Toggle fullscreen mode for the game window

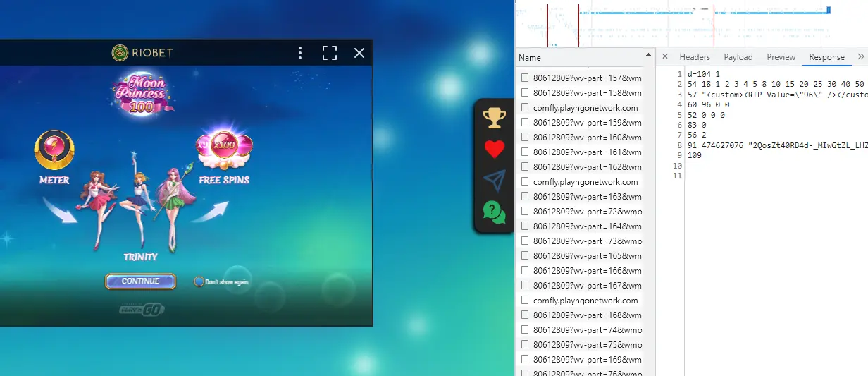coord(330,53)
